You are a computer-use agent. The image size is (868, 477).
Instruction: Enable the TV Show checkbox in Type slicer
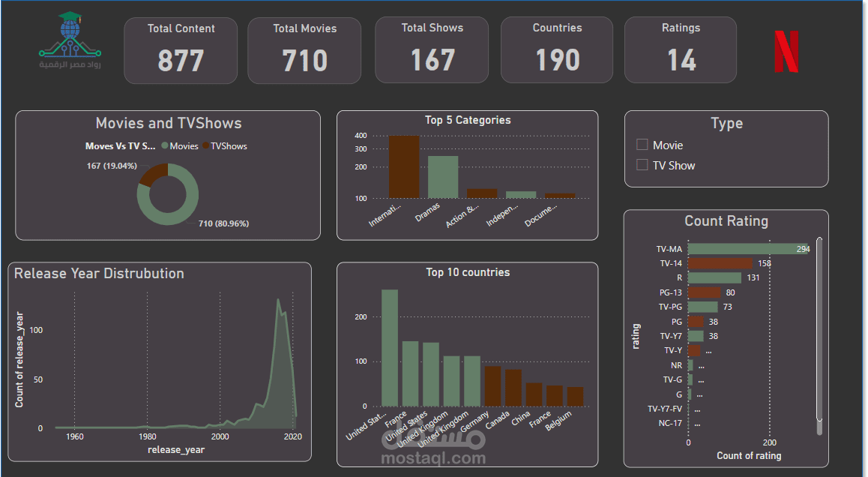[x=641, y=165]
